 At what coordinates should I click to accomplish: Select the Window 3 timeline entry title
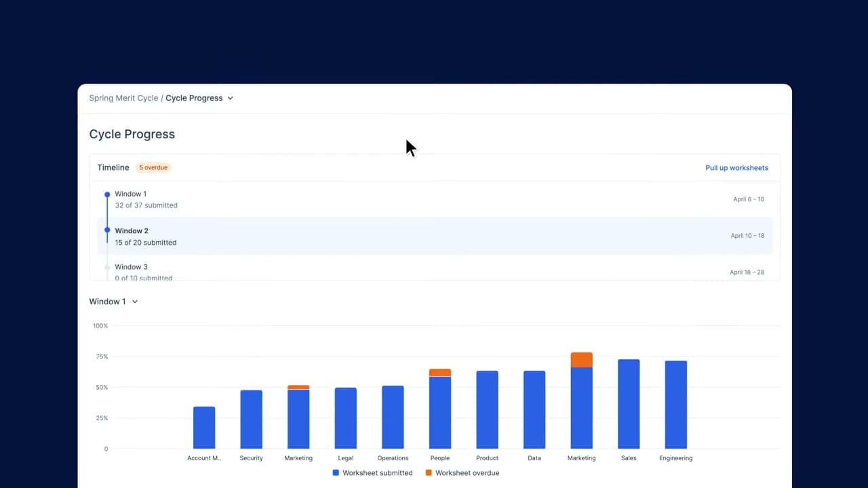131,267
